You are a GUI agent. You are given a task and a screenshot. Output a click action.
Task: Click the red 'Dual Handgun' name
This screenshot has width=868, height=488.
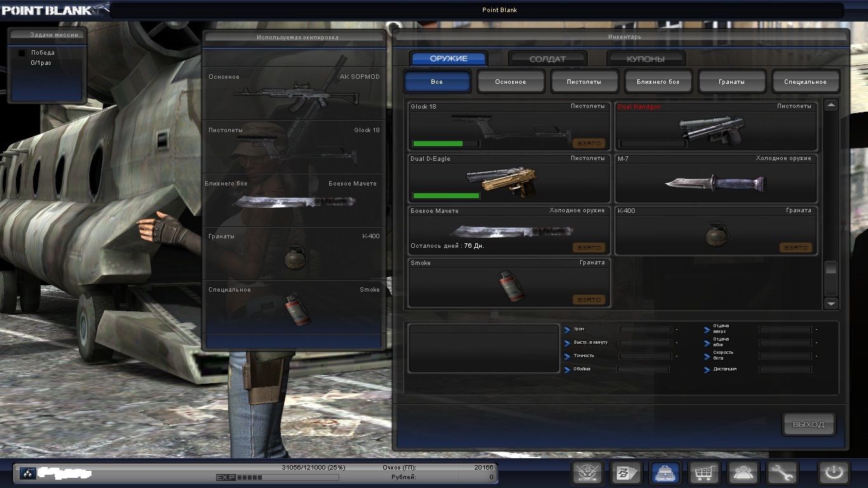point(639,107)
